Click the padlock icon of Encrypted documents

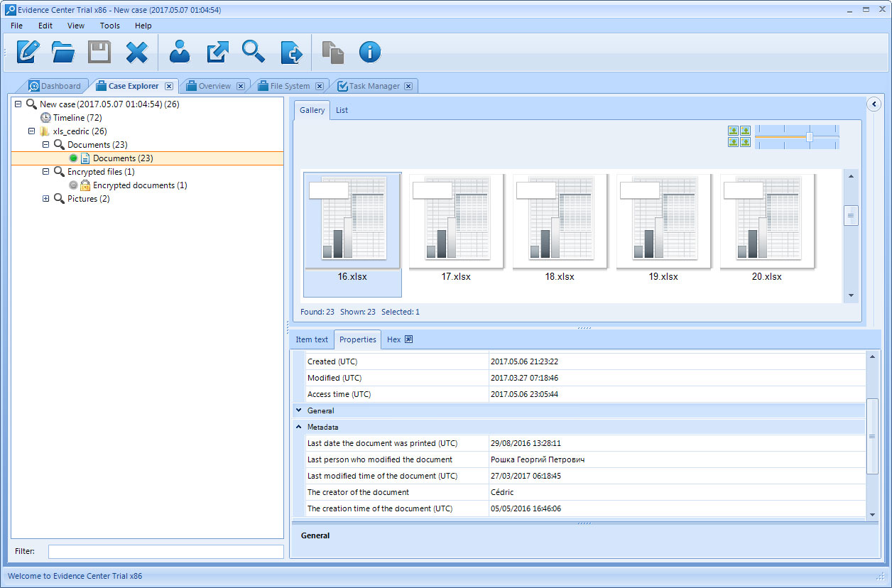85,185
